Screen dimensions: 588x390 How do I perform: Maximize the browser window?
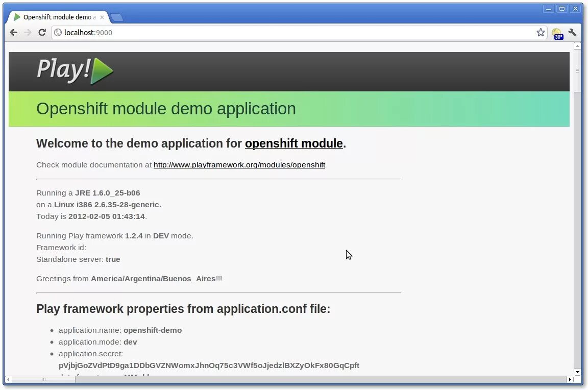(x=562, y=9)
